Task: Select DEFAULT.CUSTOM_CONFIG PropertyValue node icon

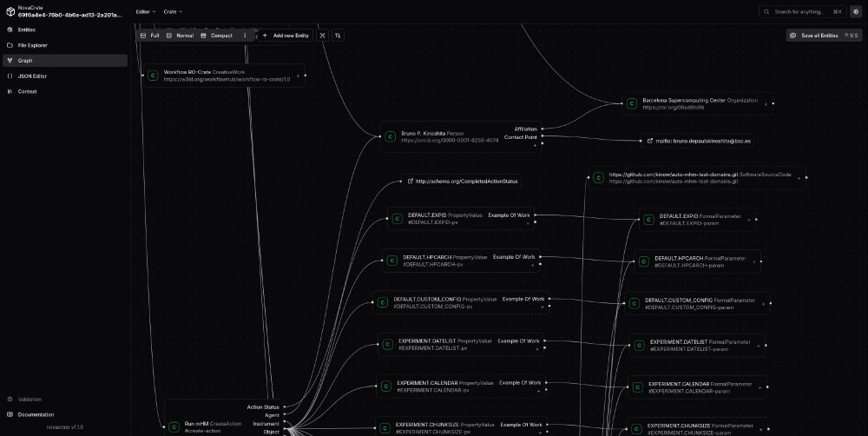Action: coord(383,303)
